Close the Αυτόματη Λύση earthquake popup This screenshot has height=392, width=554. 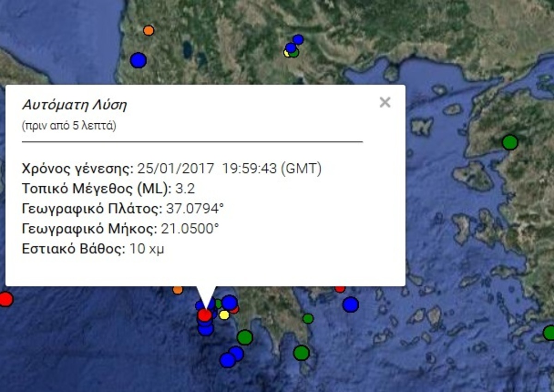coord(385,103)
